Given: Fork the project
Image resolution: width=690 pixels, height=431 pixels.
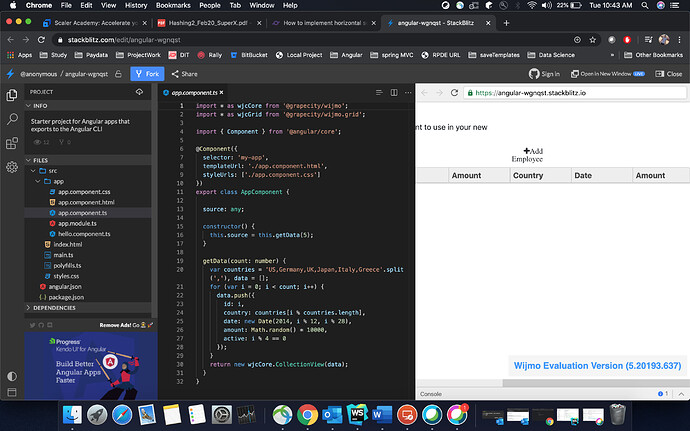Looking at the screenshot, I should (x=147, y=74).
